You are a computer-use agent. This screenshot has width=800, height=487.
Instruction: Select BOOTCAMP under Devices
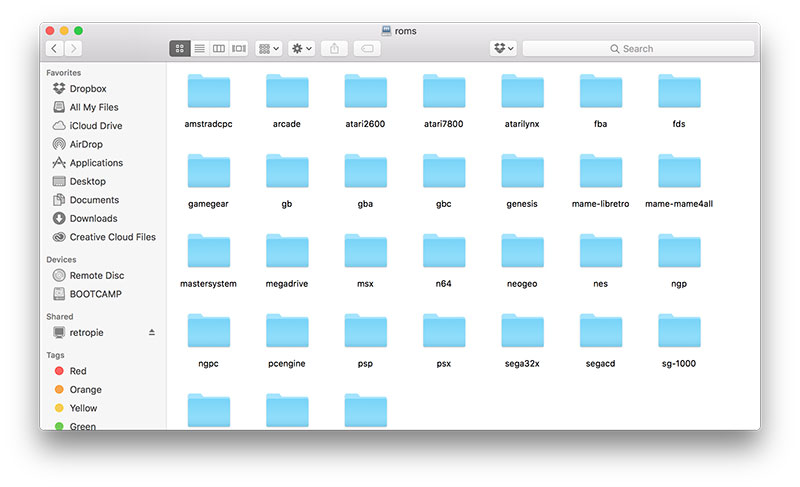96,294
